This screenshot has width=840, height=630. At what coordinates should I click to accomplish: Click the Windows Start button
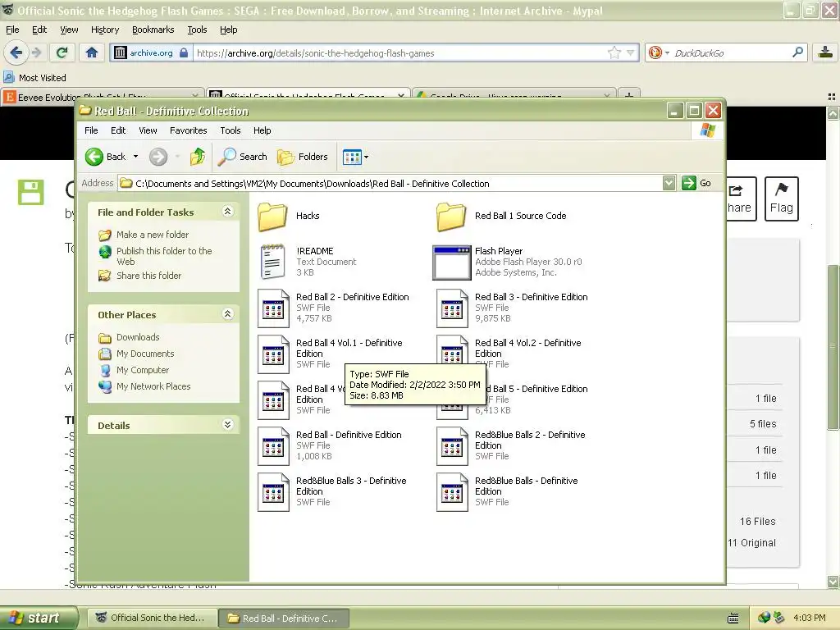[x=38, y=618]
